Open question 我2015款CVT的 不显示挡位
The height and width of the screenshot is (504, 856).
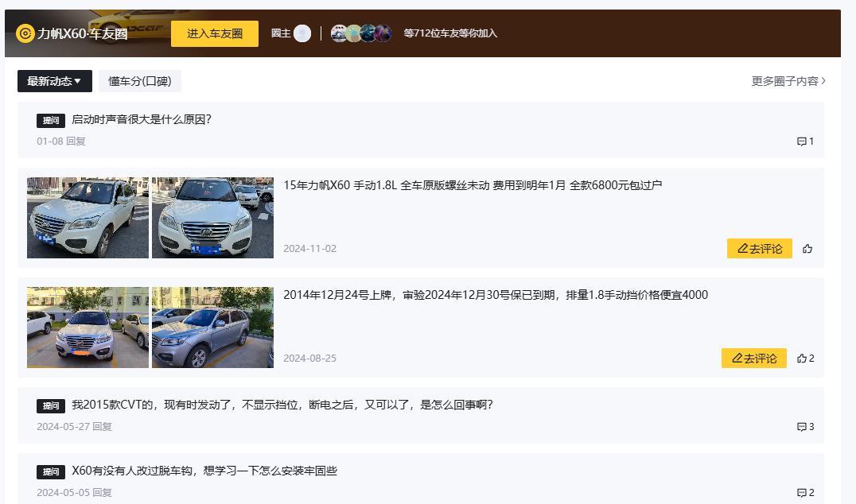coord(282,405)
